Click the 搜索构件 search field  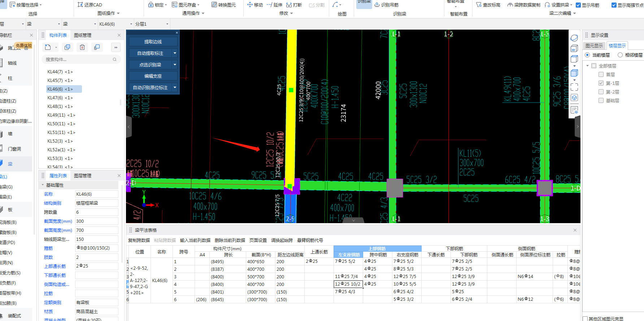[81, 60]
